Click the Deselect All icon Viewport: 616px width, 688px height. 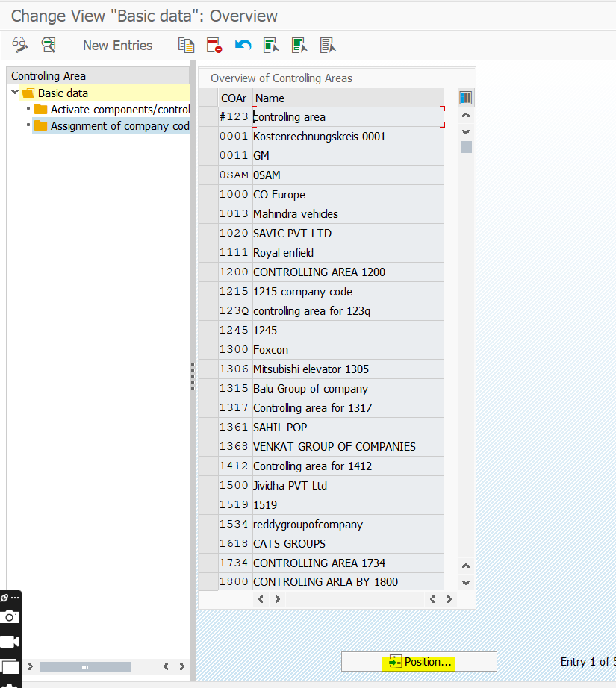pyautogui.click(x=328, y=45)
